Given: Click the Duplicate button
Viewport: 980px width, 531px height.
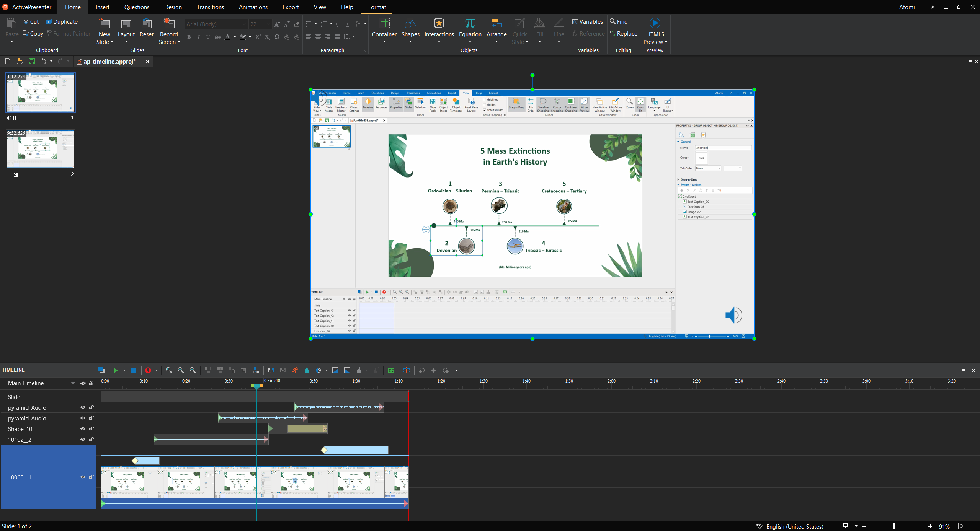Looking at the screenshot, I should click(62, 22).
